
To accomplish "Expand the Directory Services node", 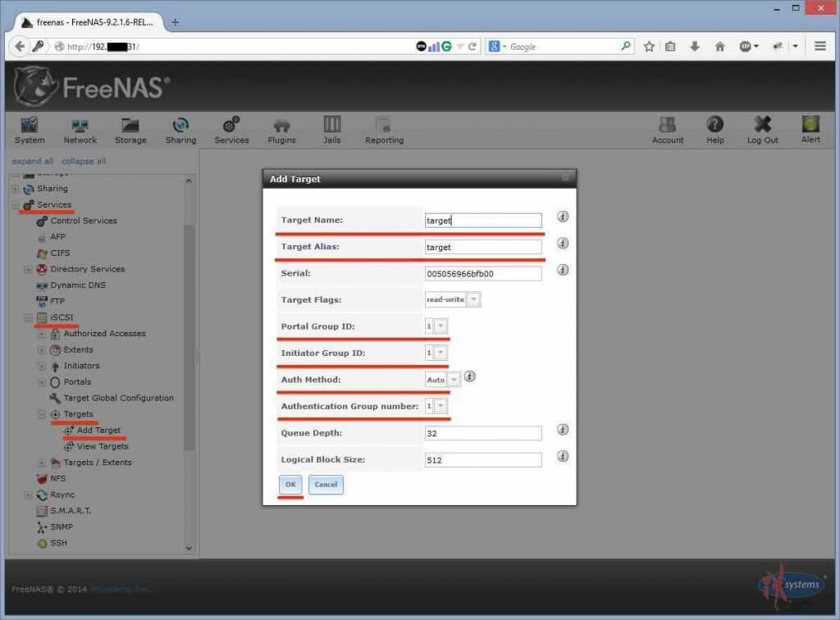I will click(29, 269).
